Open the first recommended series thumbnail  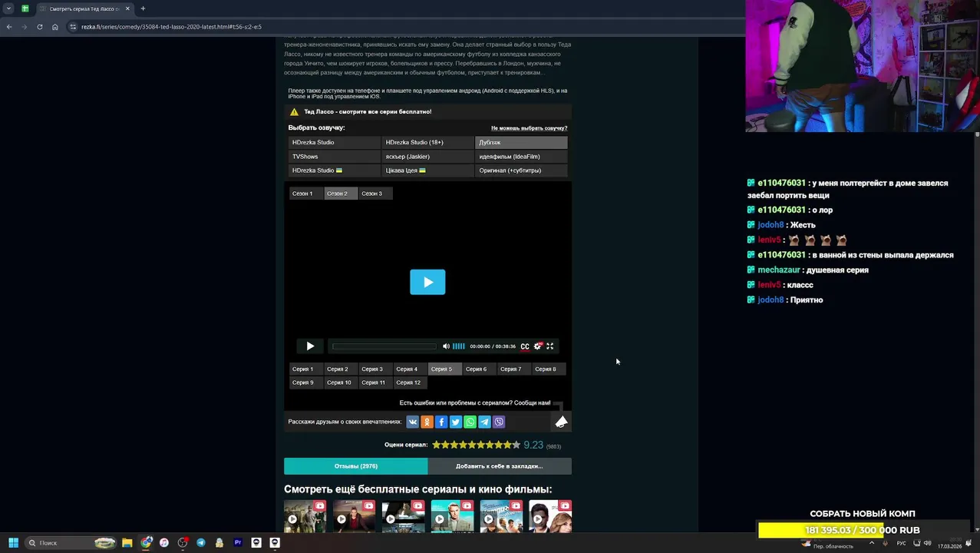tap(305, 516)
